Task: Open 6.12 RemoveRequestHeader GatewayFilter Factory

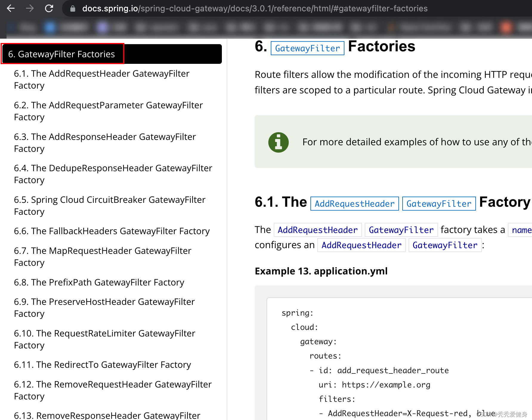Action: (113, 390)
